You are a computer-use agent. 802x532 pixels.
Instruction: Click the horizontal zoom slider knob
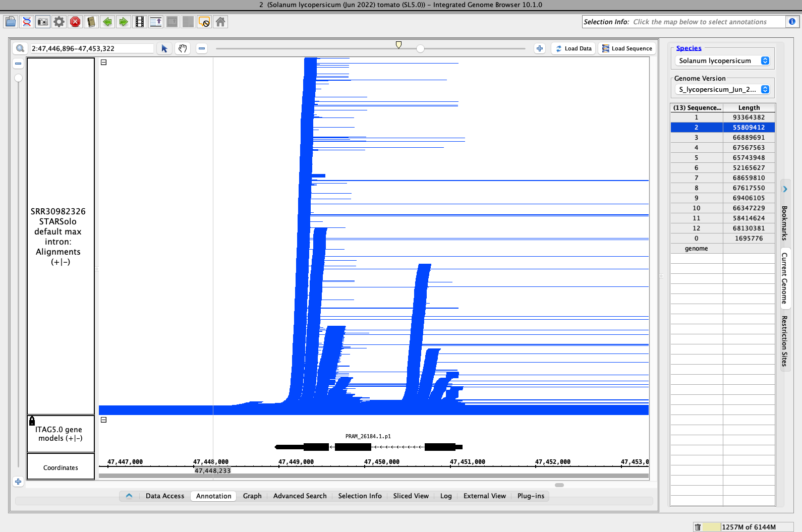point(420,49)
